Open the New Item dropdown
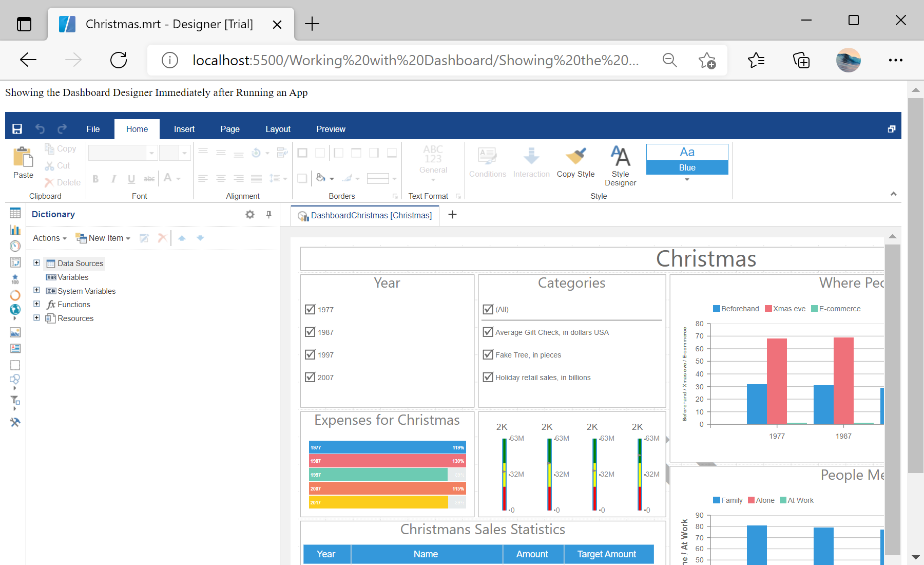 click(x=103, y=238)
